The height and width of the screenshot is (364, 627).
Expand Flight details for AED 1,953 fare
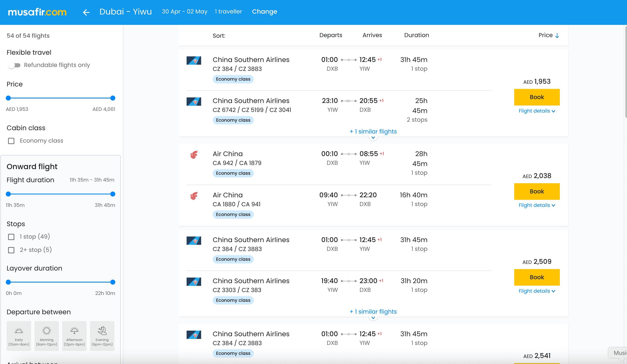tap(537, 111)
